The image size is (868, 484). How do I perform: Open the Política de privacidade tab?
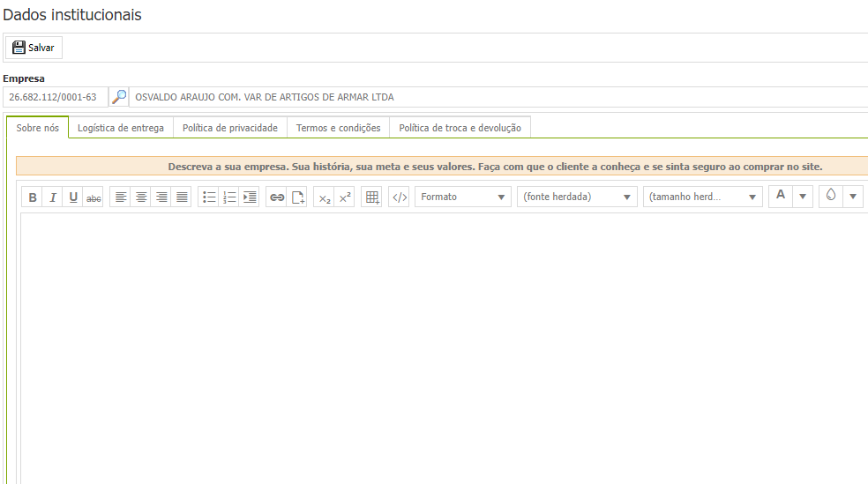coord(230,128)
